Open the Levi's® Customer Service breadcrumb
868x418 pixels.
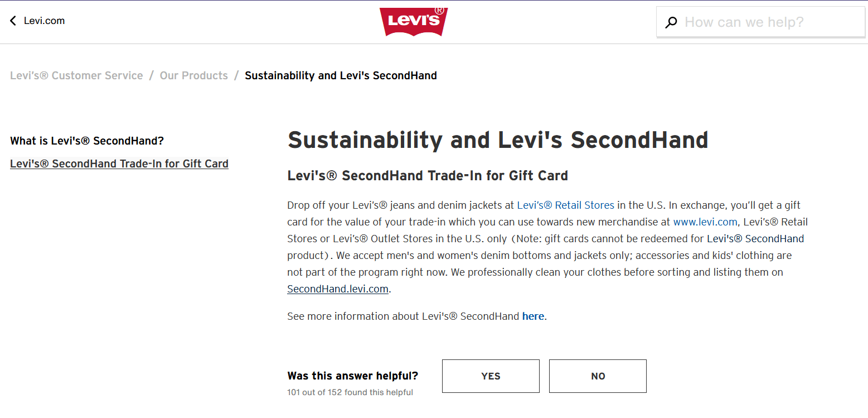pyautogui.click(x=76, y=75)
